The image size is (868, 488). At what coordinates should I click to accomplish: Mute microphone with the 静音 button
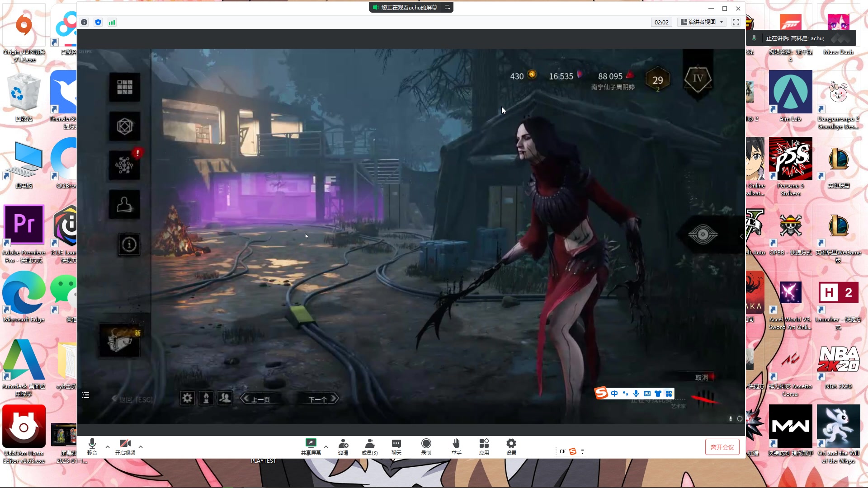click(92, 446)
